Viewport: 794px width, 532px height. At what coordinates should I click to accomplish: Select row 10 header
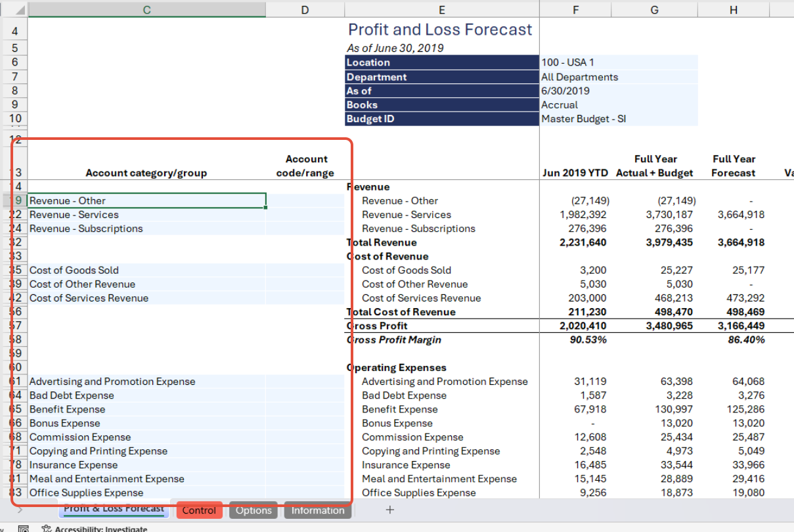click(x=14, y=118)
